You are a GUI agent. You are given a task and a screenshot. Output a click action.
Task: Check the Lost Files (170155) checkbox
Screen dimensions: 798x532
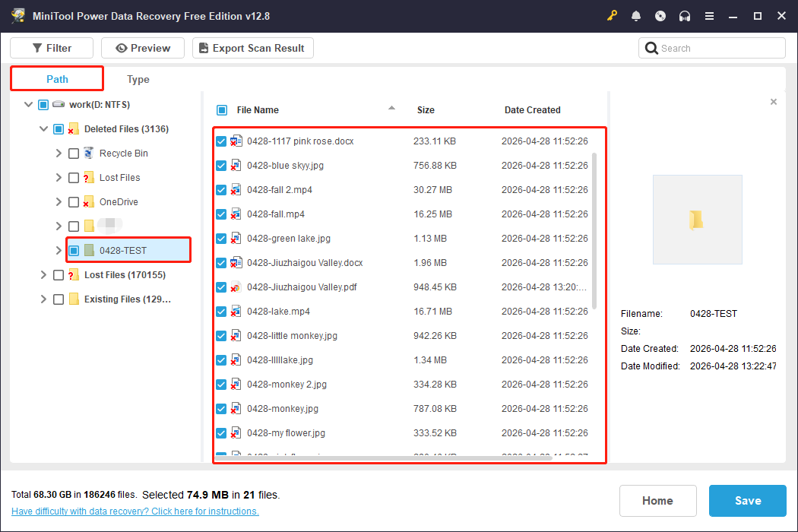pos(59,275)
